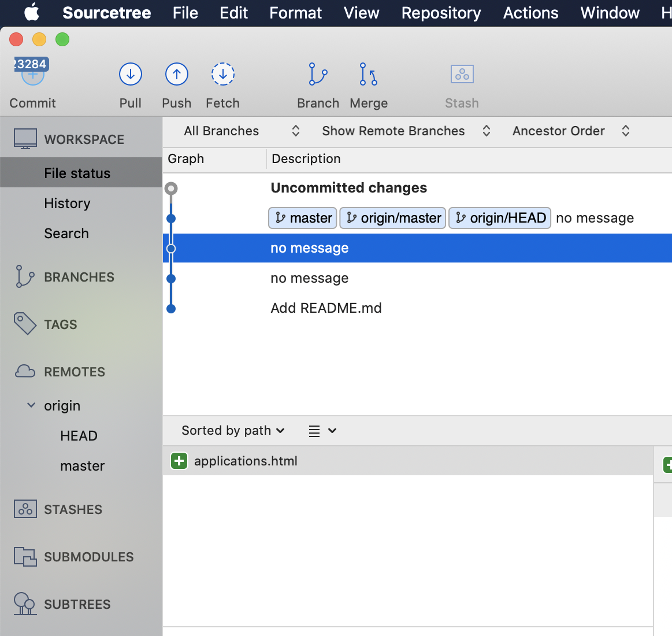Select the WORKSPACE section header

84,139
